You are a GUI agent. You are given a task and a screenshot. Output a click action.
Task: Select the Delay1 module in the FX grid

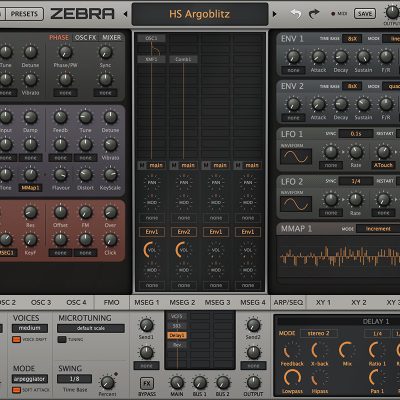pyautogui.click(x=177, y=335)
